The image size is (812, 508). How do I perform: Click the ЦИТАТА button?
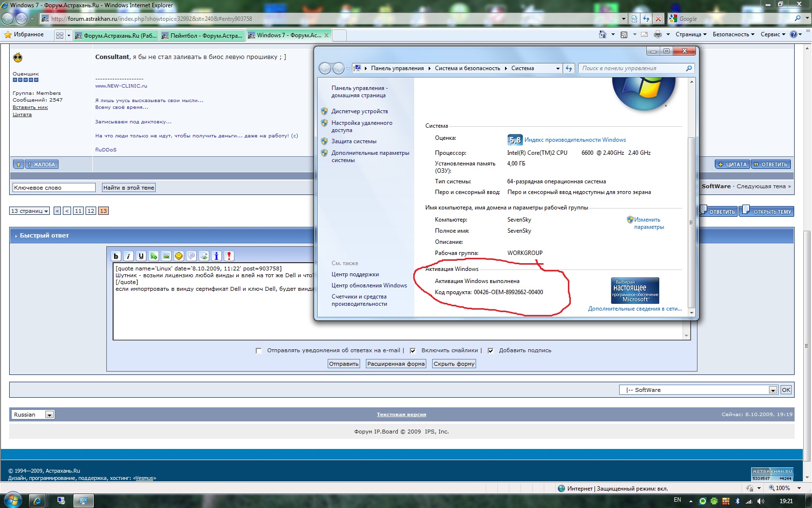[732, 164]
